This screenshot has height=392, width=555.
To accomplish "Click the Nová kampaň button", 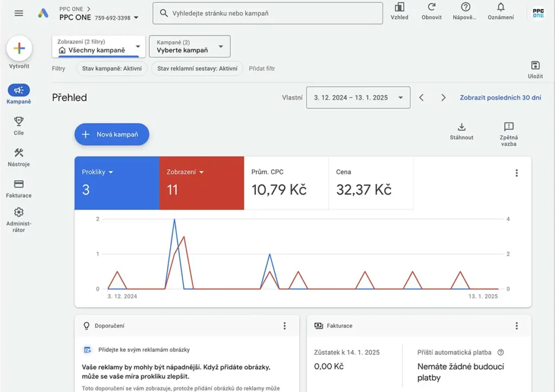I will coord(112,134).
